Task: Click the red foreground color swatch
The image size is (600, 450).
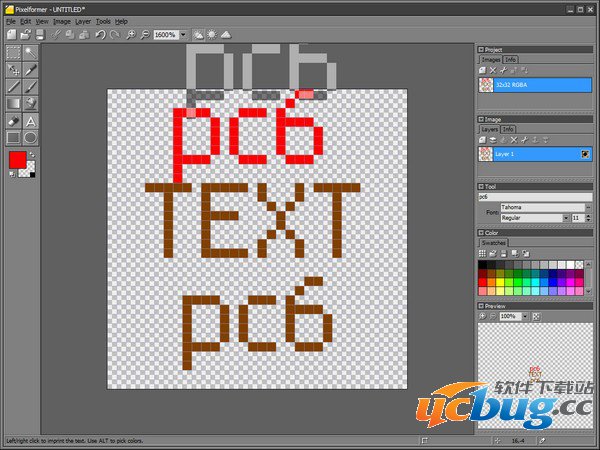Action: coord(17,159)
